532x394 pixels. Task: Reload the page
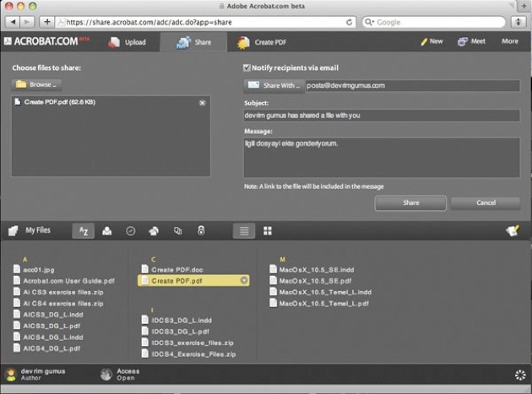(349, 22)
